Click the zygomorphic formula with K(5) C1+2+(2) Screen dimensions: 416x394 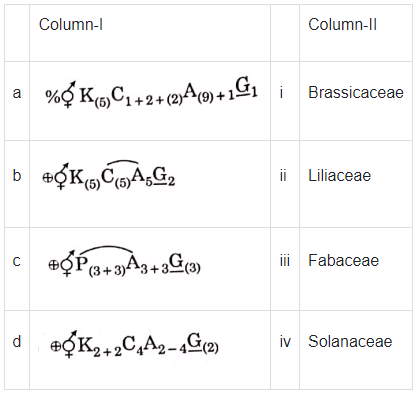click(x=152, y=93)
